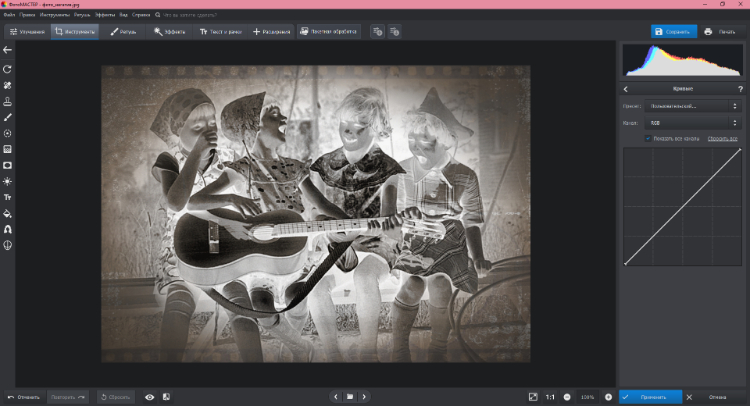Select the rotate tool in left sidebar
The height and width of the screenshot is (406, 750).
pos(8,69)
